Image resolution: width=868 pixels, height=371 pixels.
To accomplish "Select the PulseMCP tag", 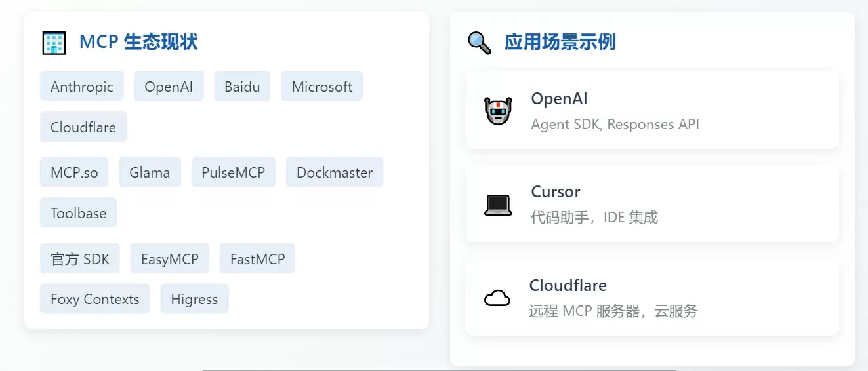I will (x=233, y=172).
